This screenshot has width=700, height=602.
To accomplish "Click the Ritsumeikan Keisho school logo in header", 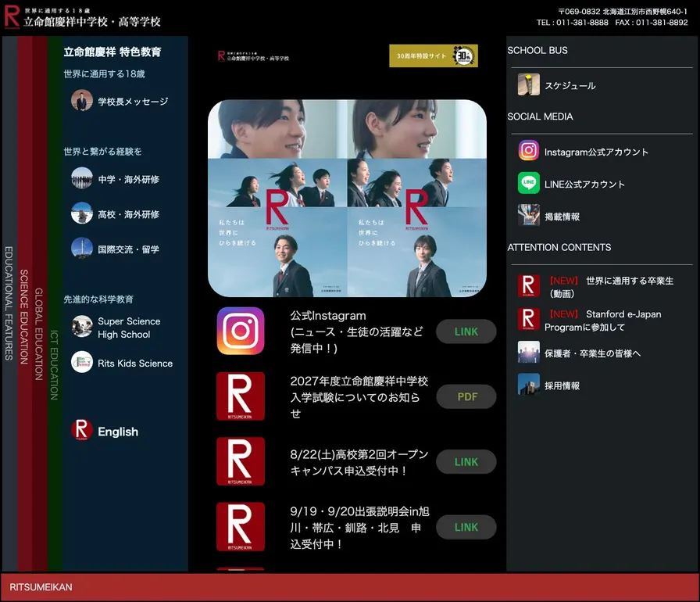I will click(x=82, y=17).
